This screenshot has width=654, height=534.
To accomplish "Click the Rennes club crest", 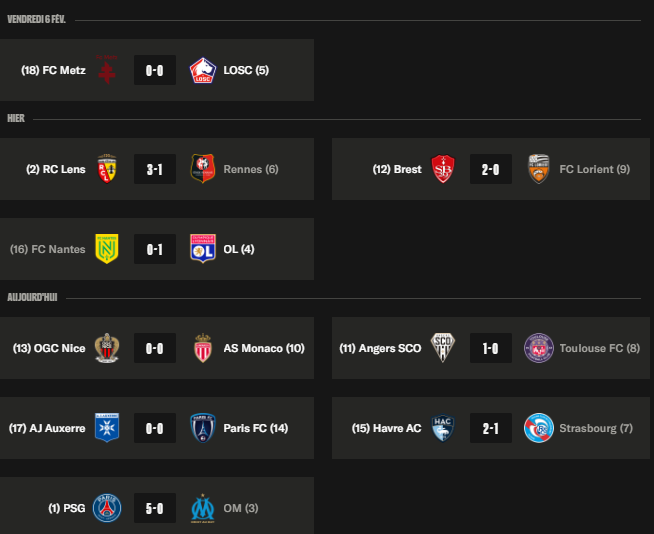I will [x=203, y=169].
